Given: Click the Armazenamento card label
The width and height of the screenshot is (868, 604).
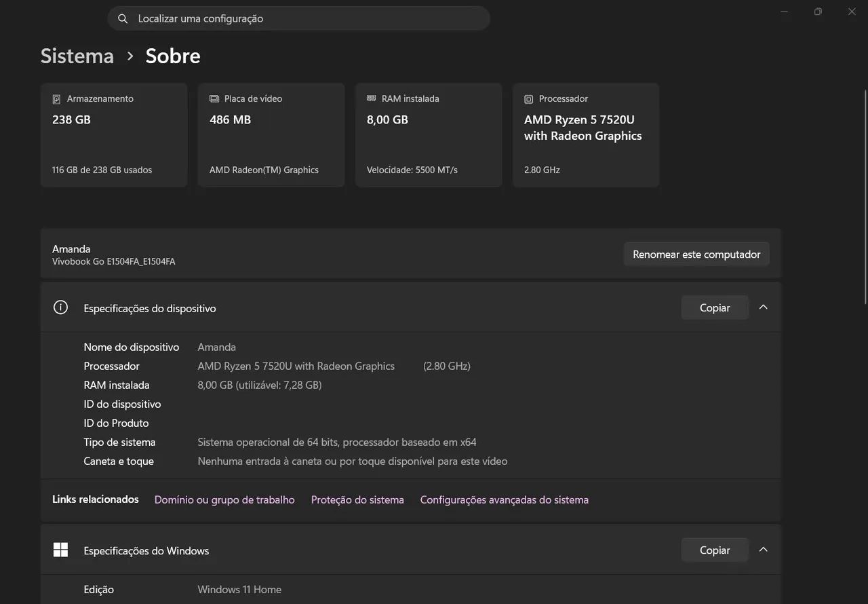Looking at the screenshot, I should tap(100, 98).
